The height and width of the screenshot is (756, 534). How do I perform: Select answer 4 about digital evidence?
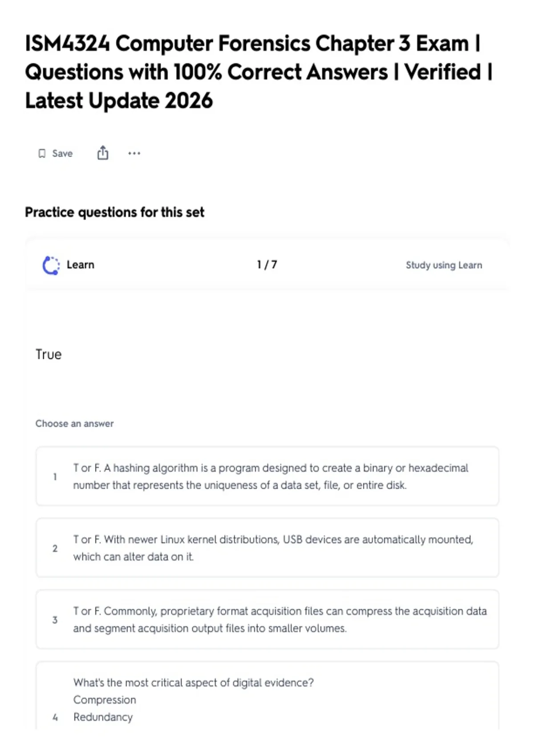coord(267,696)
